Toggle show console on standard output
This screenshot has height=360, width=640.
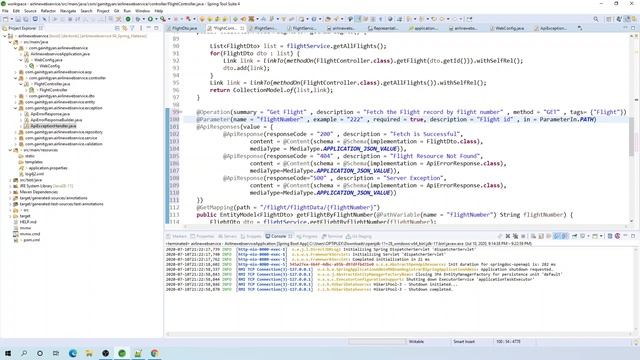[556, 236]
